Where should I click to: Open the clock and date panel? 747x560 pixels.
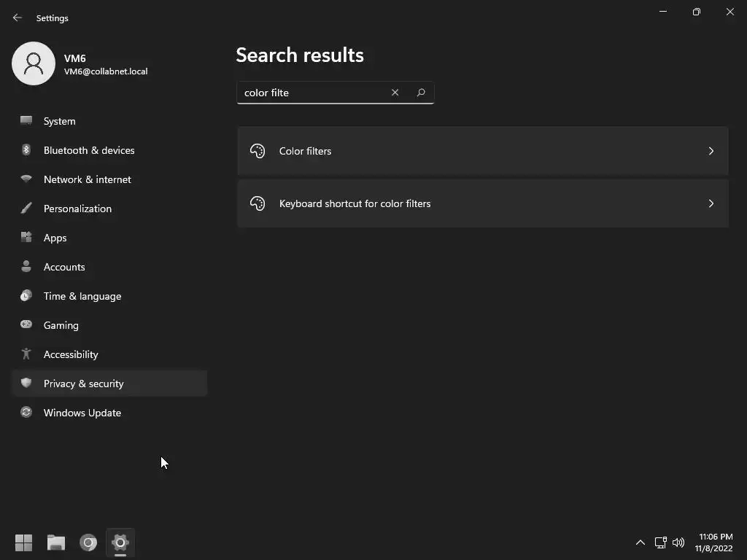[x=713, y=542]
